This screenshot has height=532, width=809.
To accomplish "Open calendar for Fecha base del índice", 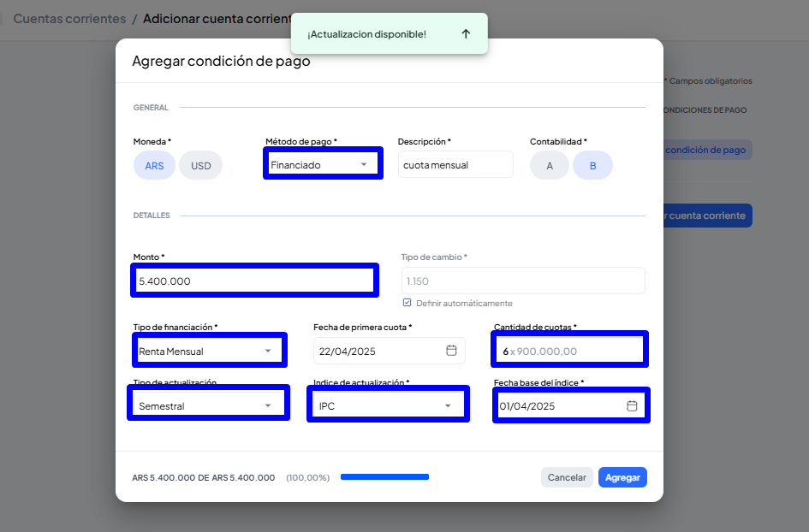I will pyautogui.click(x=632, y=406).
